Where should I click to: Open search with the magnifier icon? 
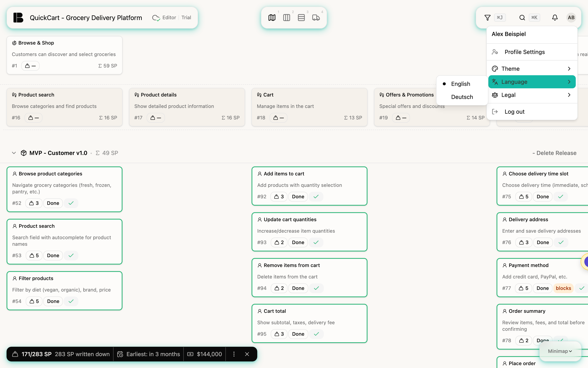coord(522,18)
